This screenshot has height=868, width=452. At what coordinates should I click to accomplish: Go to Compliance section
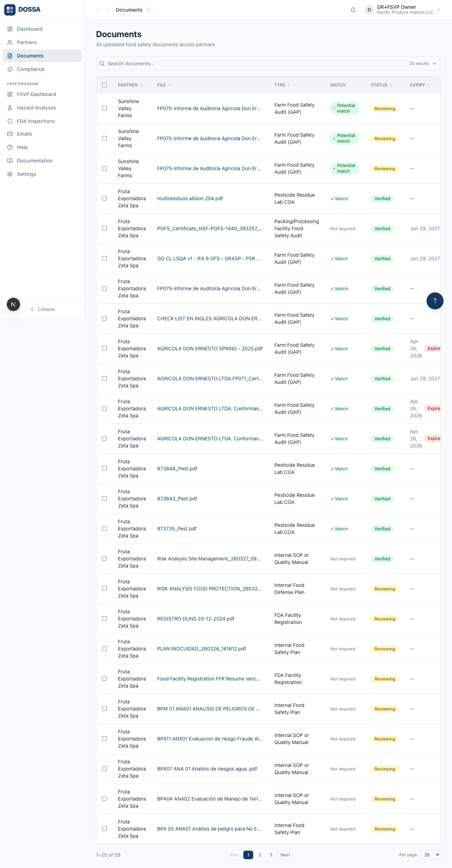coord(42,69)
